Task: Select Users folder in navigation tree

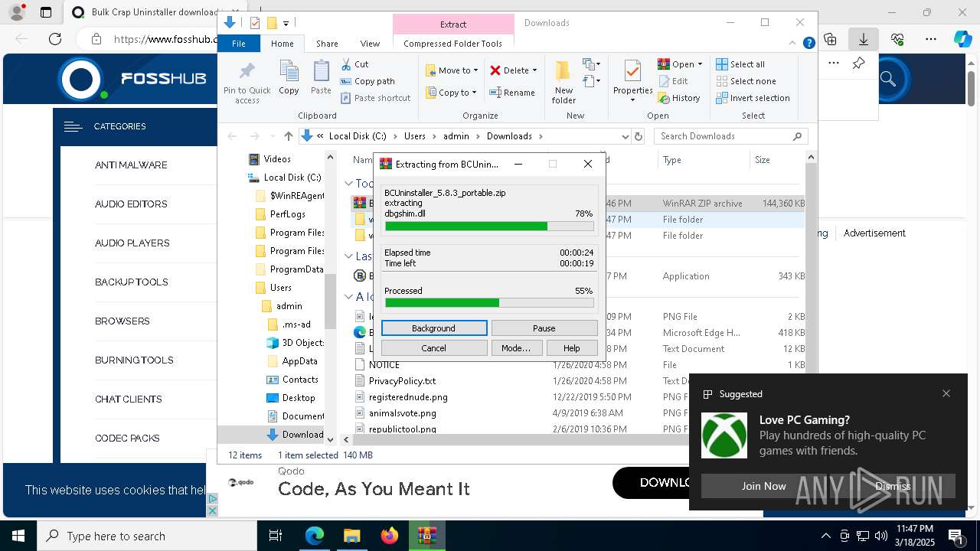Action: tap(280, 288)
